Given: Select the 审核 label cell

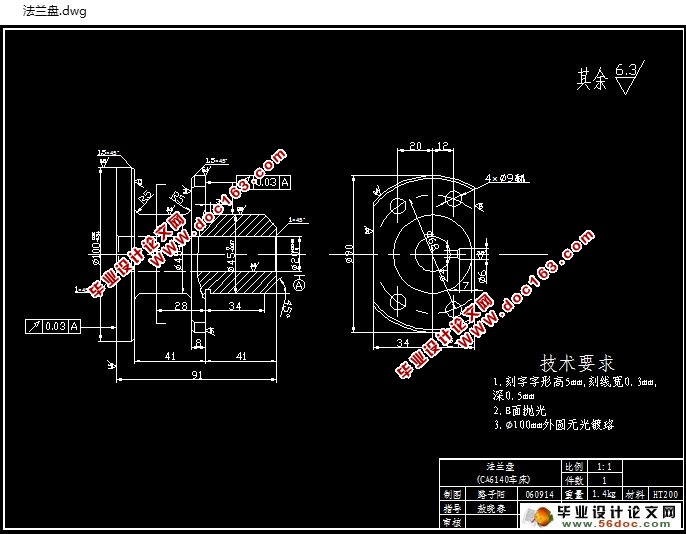Looking at the screenshot, I should point(452,522).
